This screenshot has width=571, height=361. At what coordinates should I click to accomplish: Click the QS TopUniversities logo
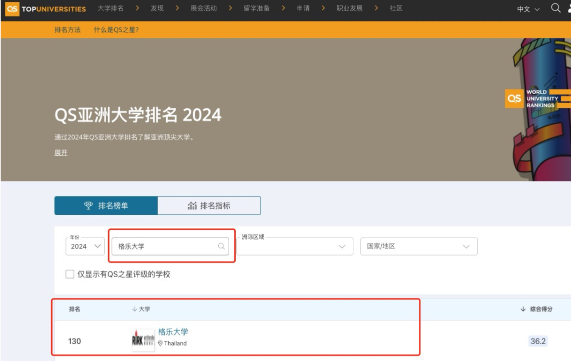coord(46,9)
